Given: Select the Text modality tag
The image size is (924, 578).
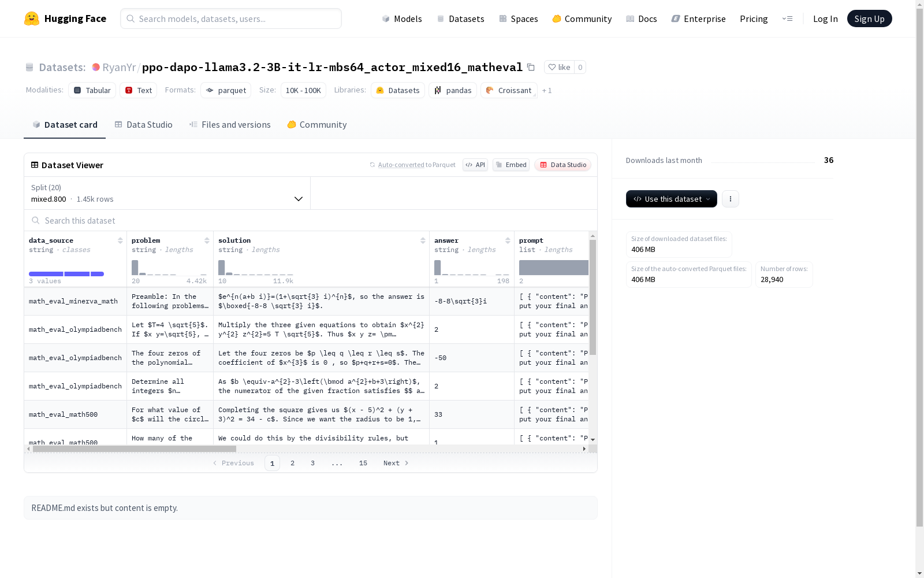Looking at the screenshot, I should tap(139, 90).
